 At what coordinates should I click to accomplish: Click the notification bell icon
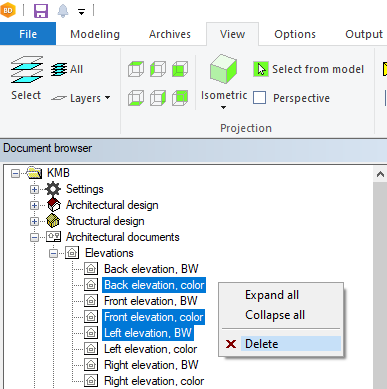(x=63, y=11)
